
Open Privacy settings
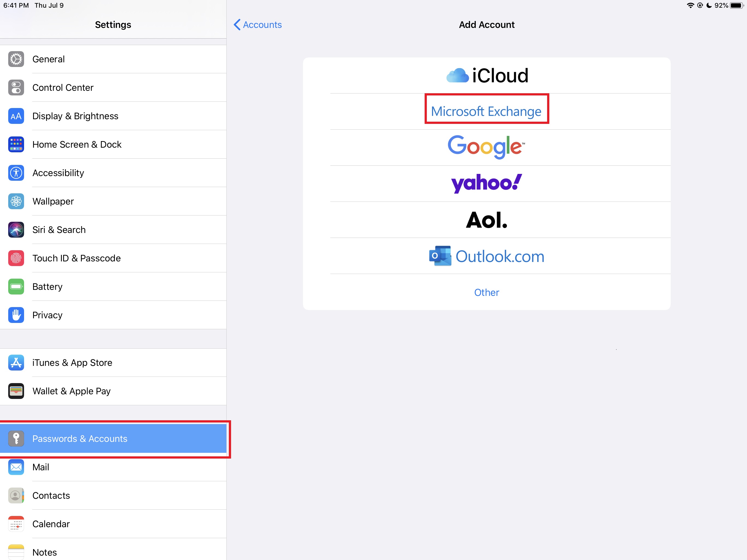113,315
